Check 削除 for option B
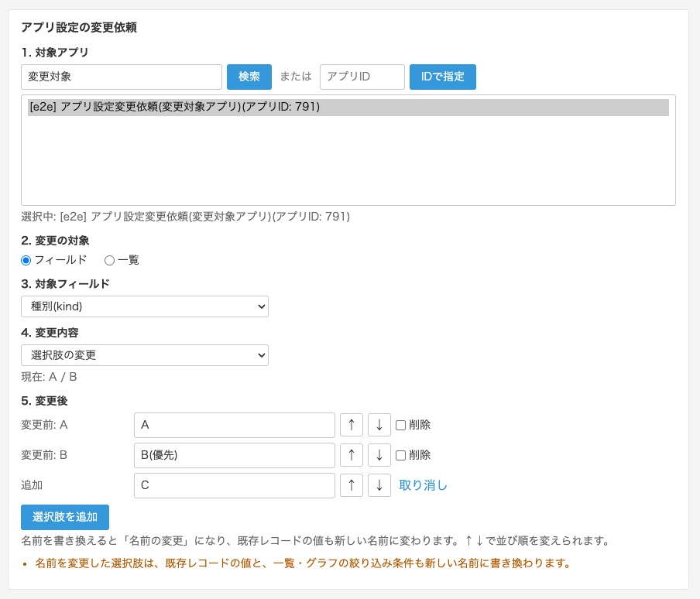Viewport: 700px width, 599px height. pos(401,455)
